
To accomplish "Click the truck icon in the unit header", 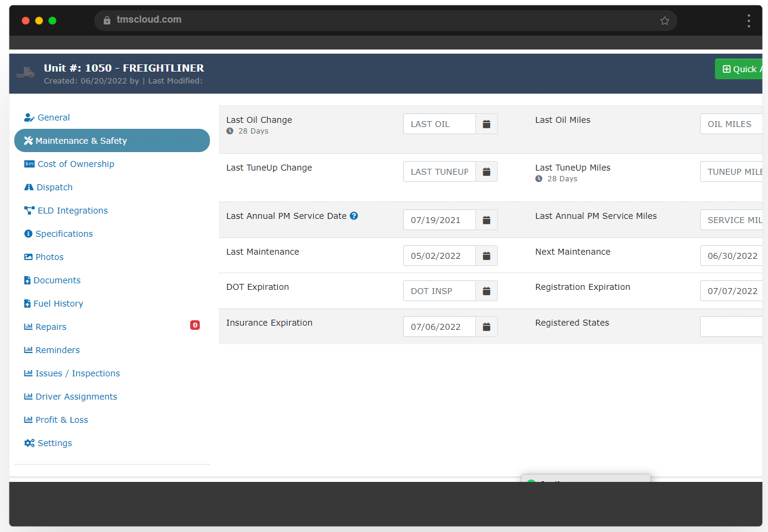I will point(25,71).
